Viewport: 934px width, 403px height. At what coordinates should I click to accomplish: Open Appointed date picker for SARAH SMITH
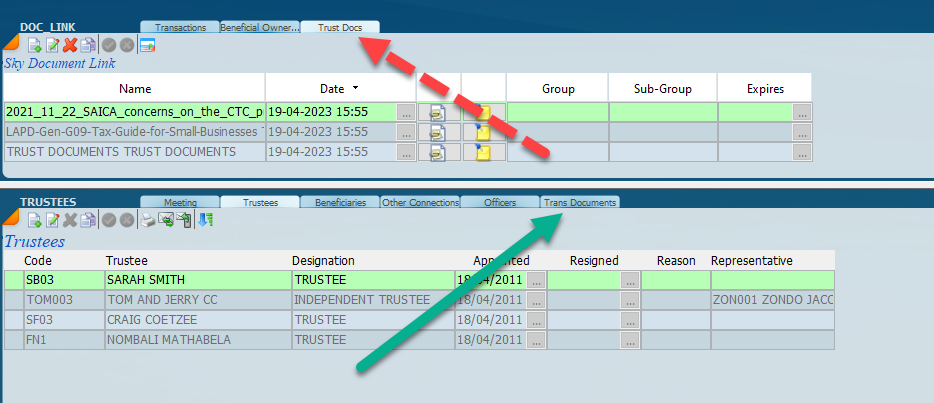coord(535,280)
